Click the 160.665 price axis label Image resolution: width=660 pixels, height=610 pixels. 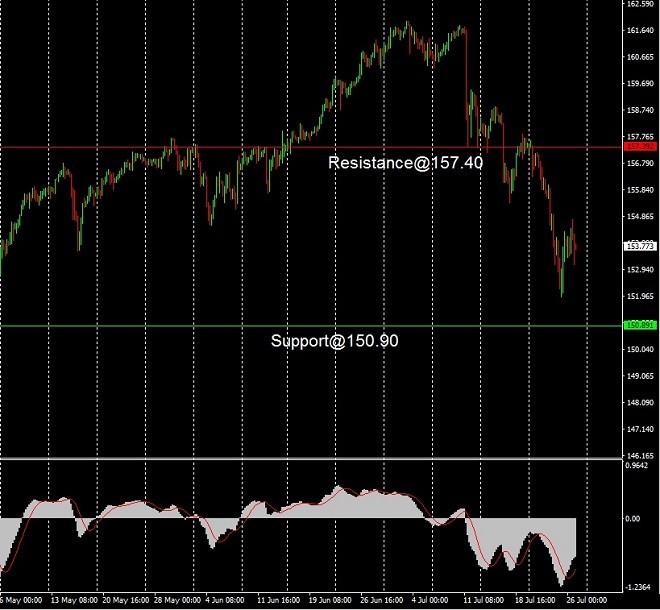click(x=640, y=57)
